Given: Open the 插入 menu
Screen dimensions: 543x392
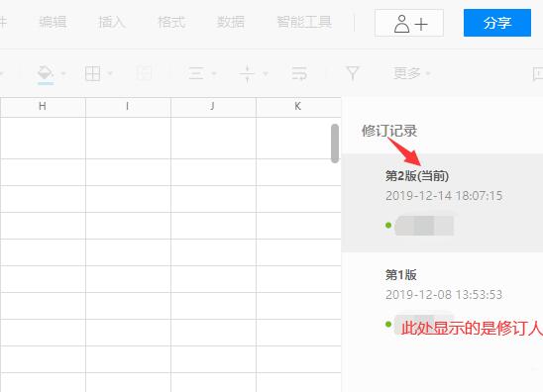Looking at the screenshot, I should tap(112, 22).
